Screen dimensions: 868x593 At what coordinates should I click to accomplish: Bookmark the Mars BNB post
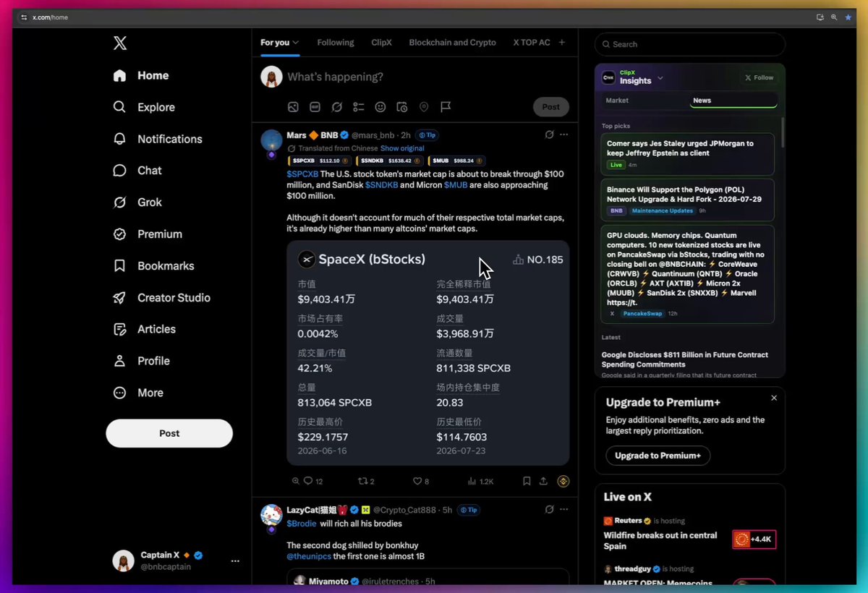pos(527,481)
